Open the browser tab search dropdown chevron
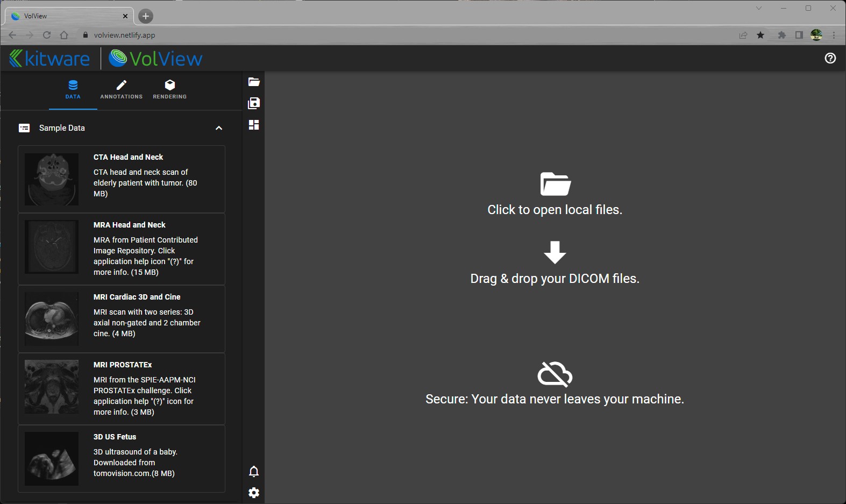846x504 pixels. (759, 8)
